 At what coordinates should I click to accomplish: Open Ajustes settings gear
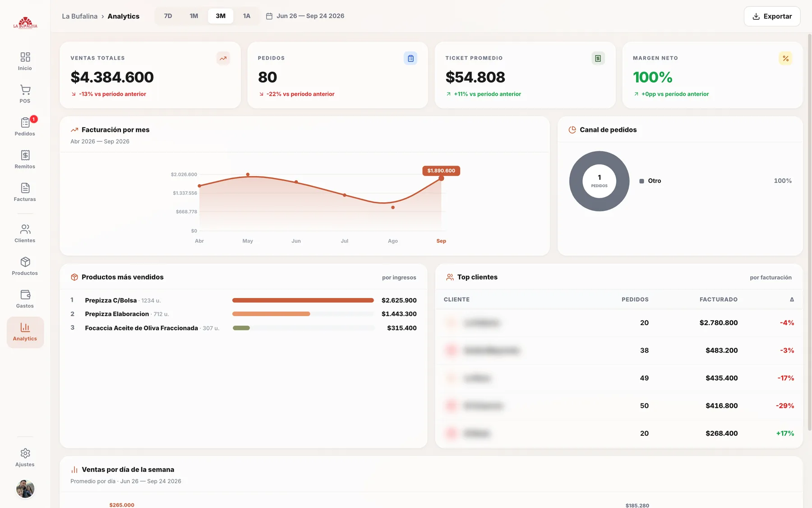(x=25, y=453)
